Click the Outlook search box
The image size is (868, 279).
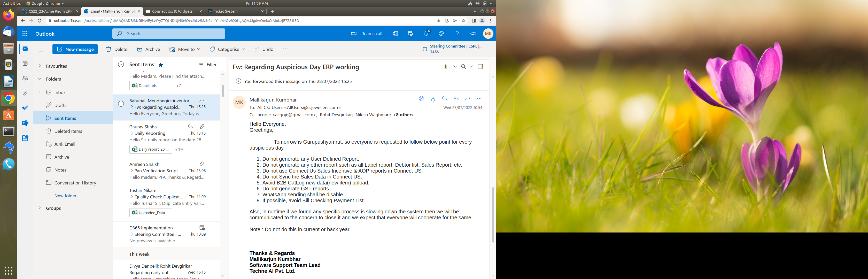point(169,34)
